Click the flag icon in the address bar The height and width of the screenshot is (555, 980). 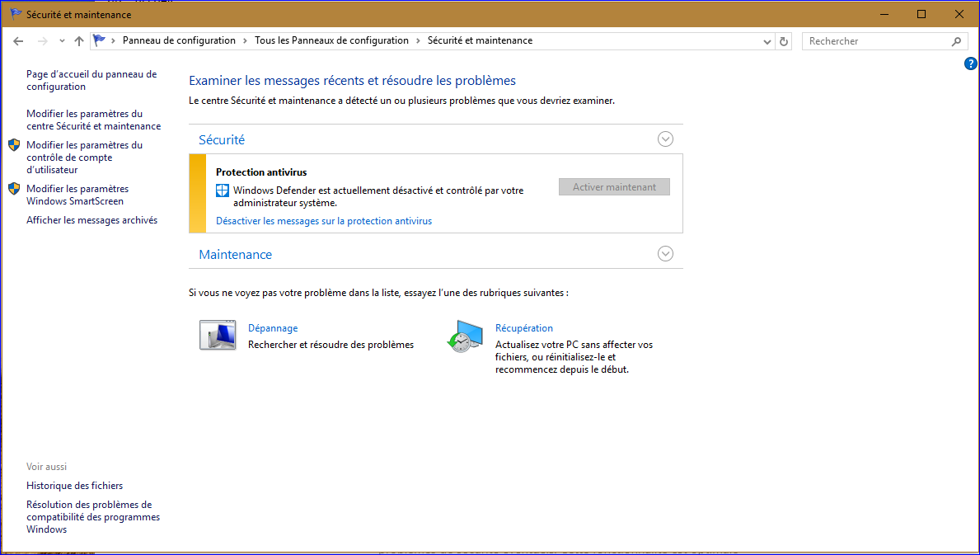click(100, 40)
